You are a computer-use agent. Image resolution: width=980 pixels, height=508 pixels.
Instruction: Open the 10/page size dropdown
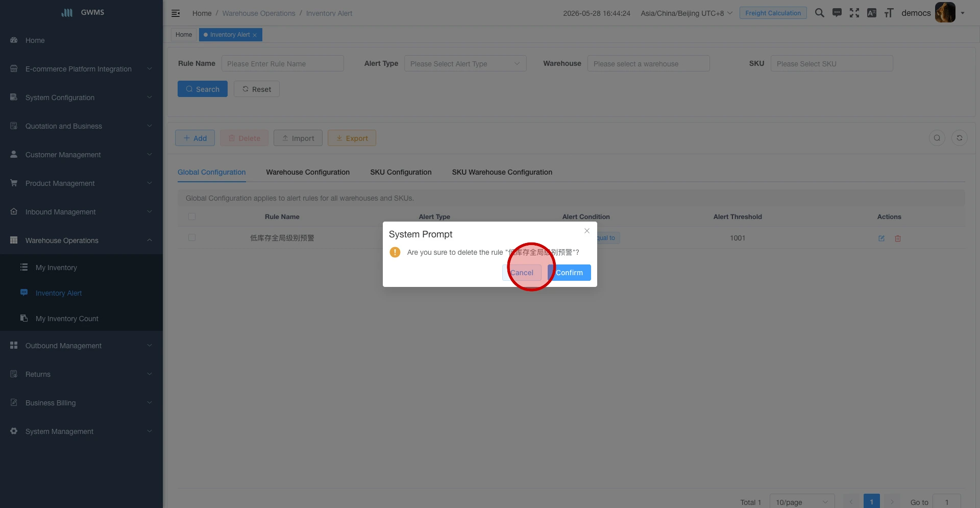click(x=802, y=502)
